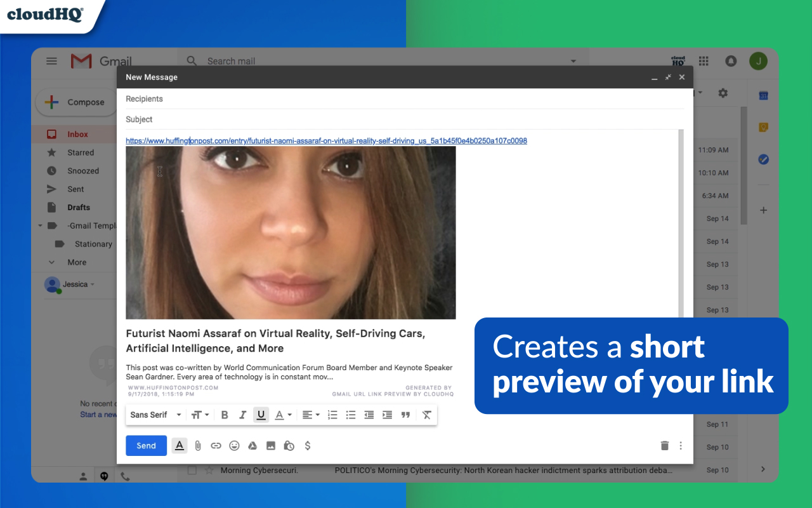
Task: Toggle bold formatting
Action: click(225, 415)
